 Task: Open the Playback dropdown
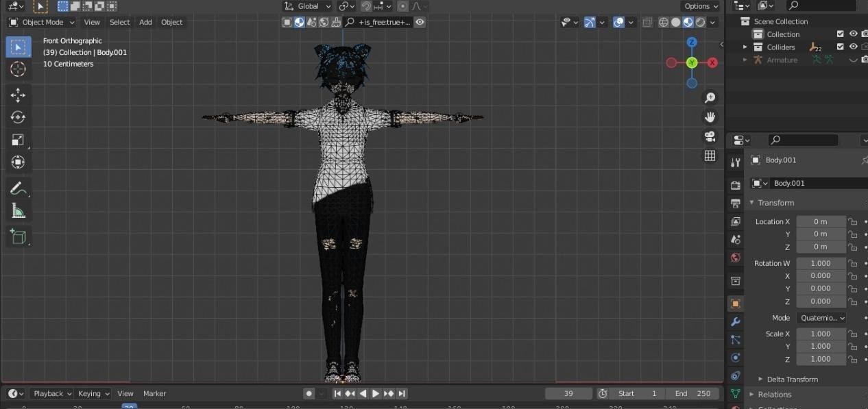53,393
